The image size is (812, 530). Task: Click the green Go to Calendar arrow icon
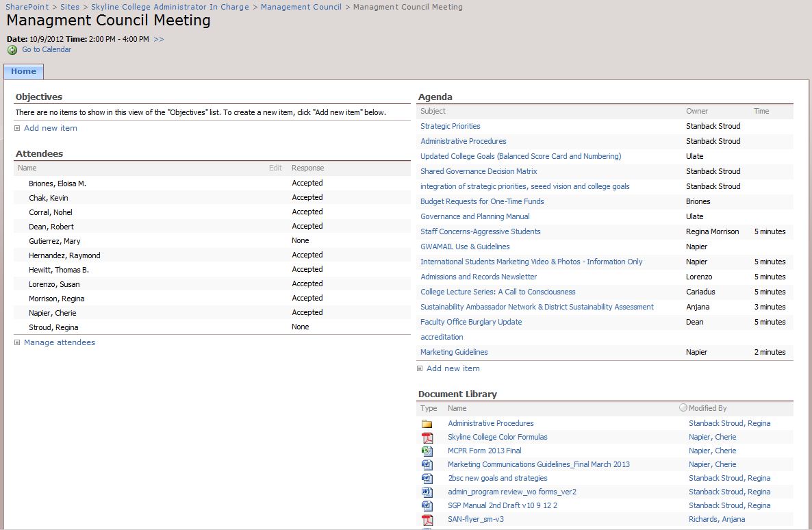(x=12, y=50)
